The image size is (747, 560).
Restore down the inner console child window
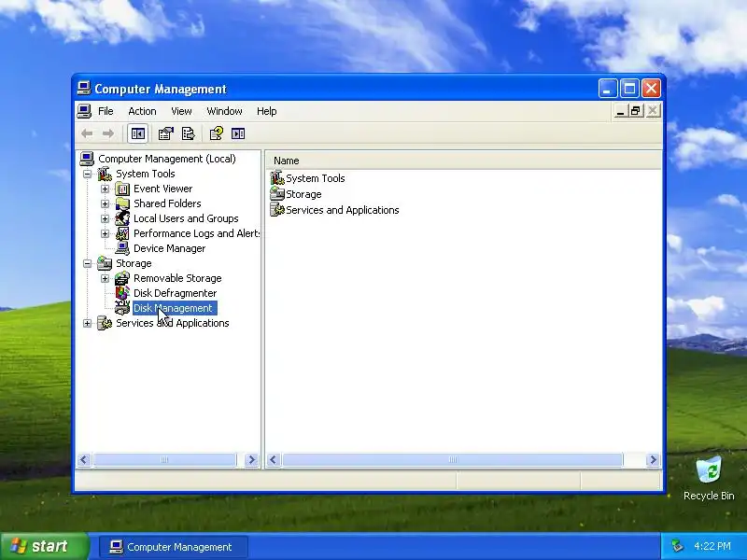(636, 111)
